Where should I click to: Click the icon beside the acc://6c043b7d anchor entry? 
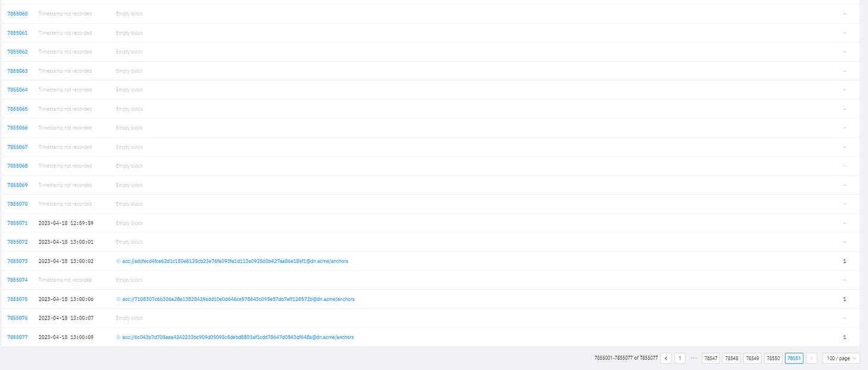(x=118, y=337)
